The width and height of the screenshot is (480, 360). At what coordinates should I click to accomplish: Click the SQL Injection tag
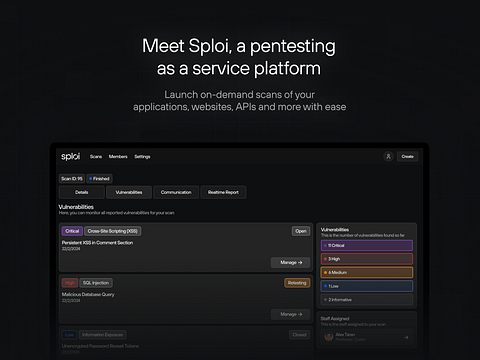click(96, 283)
